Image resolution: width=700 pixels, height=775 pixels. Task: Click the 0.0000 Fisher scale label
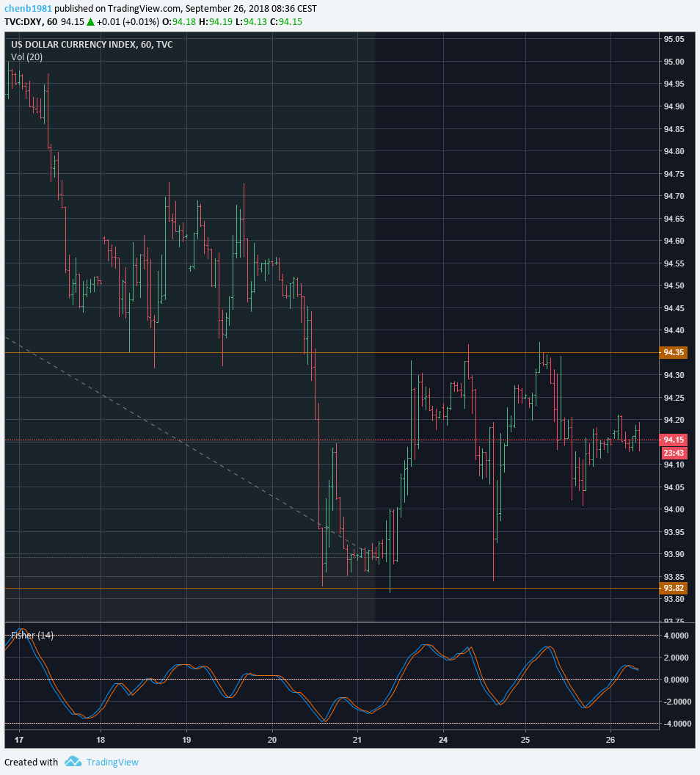click(x=677, y=680)
